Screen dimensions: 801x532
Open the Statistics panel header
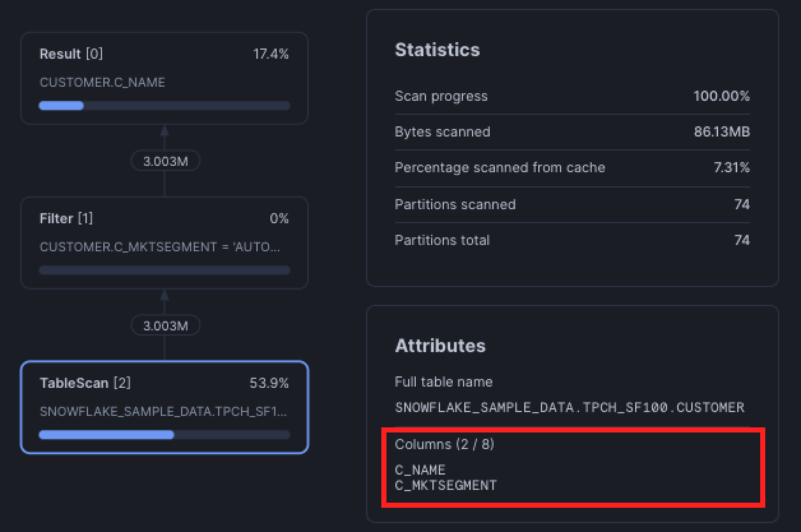[x=437, y=50]
